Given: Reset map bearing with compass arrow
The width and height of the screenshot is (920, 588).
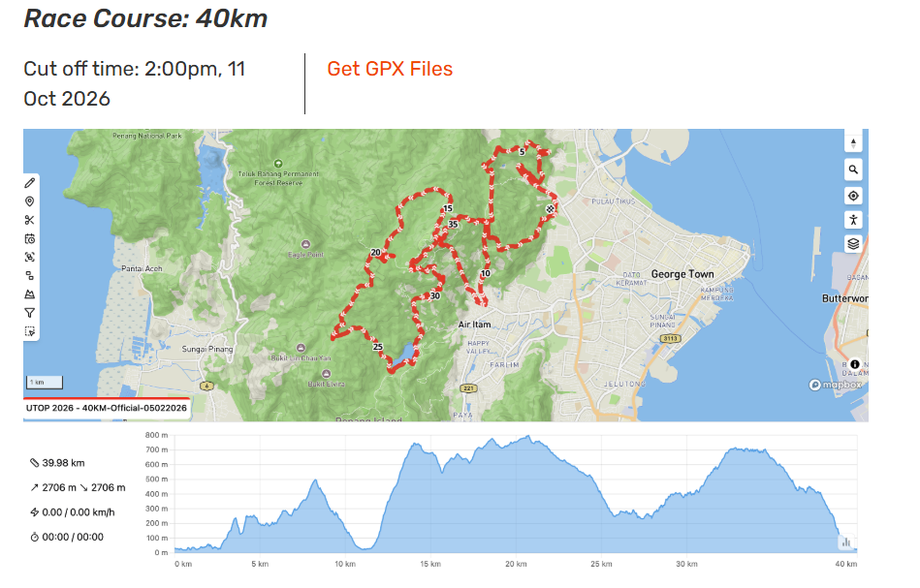Looking at the screenshot, I should 853,142.
